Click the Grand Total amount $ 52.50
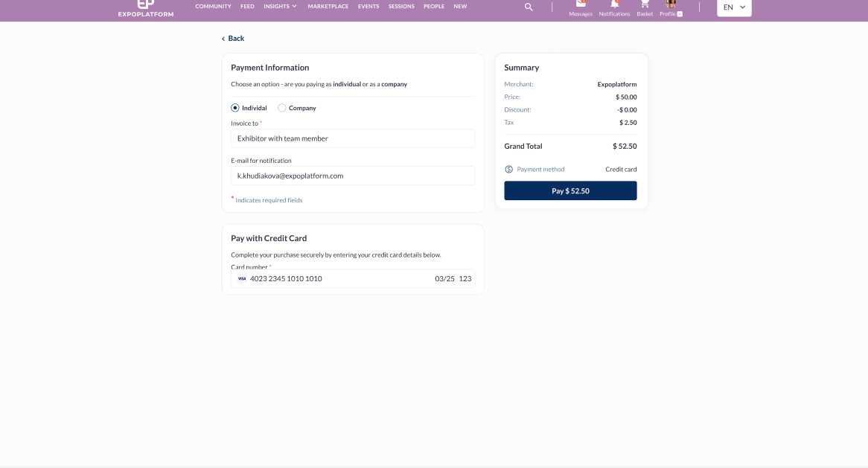 (625, 147)
